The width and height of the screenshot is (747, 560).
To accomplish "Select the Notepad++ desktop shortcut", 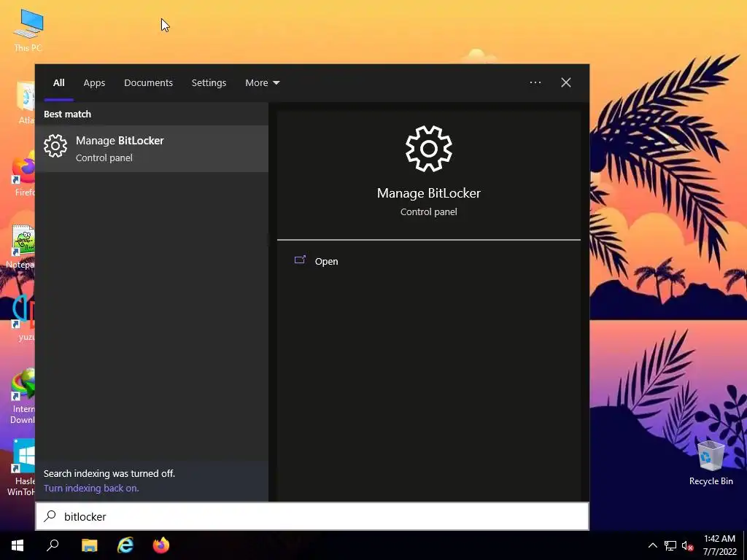I will [20, 247].
